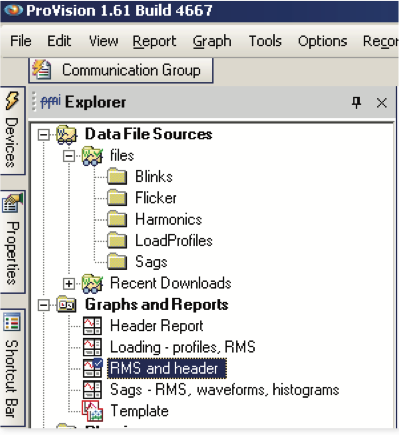This screenshot has width=399, height=435.
Task: Select the Data File Sources tree label
Action: (149, 134)
